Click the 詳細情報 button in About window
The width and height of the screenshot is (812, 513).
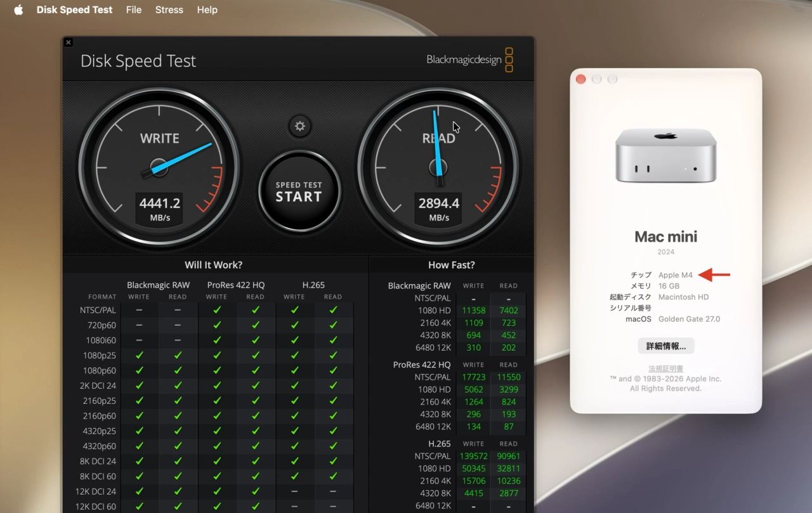666,346
